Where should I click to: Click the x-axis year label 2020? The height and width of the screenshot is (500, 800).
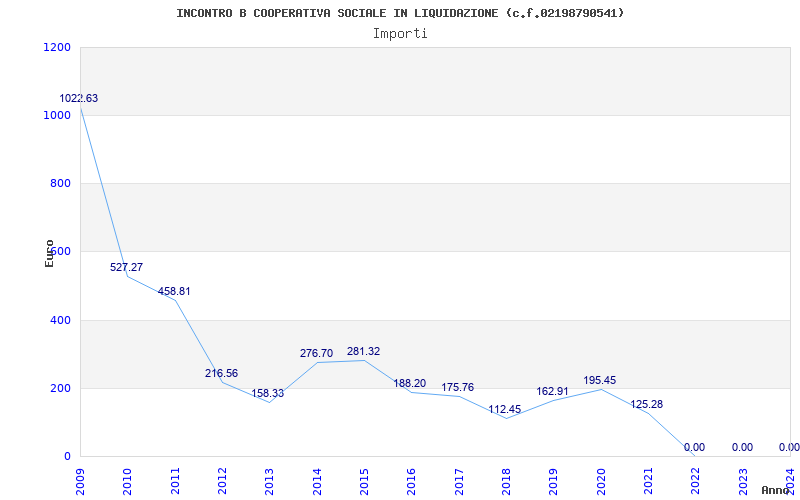(601, 481)
